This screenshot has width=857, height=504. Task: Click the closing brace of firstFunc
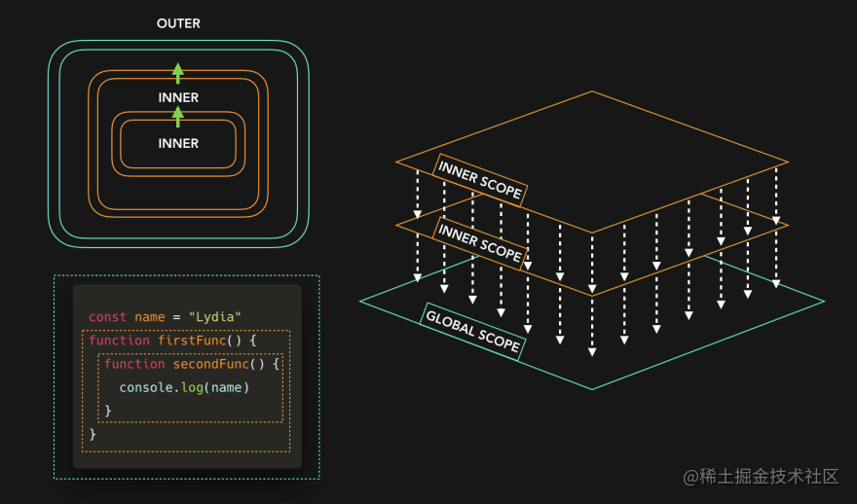(x=93, y=434)
